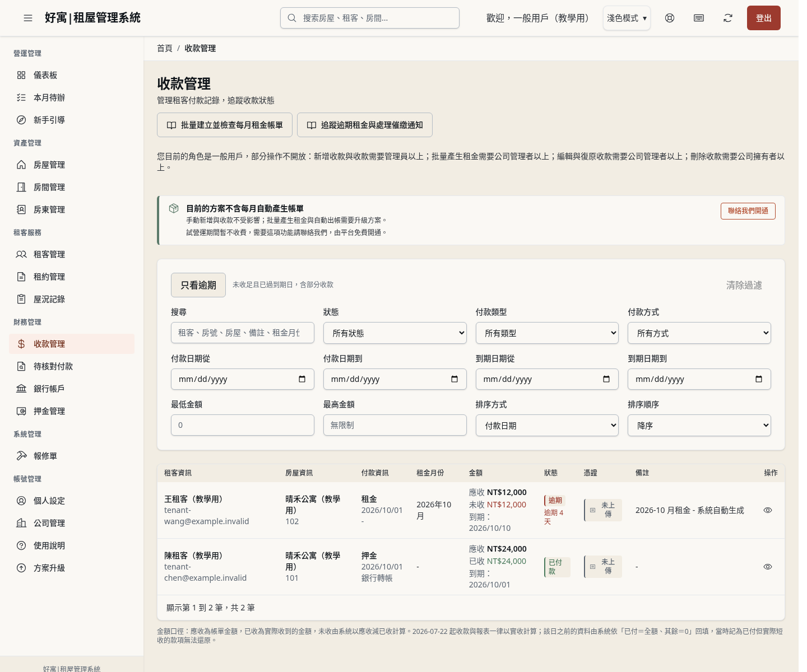Screen dimensions: 807x672
Task: Click the 新手引導 compass icon
Action: [21, 120]
